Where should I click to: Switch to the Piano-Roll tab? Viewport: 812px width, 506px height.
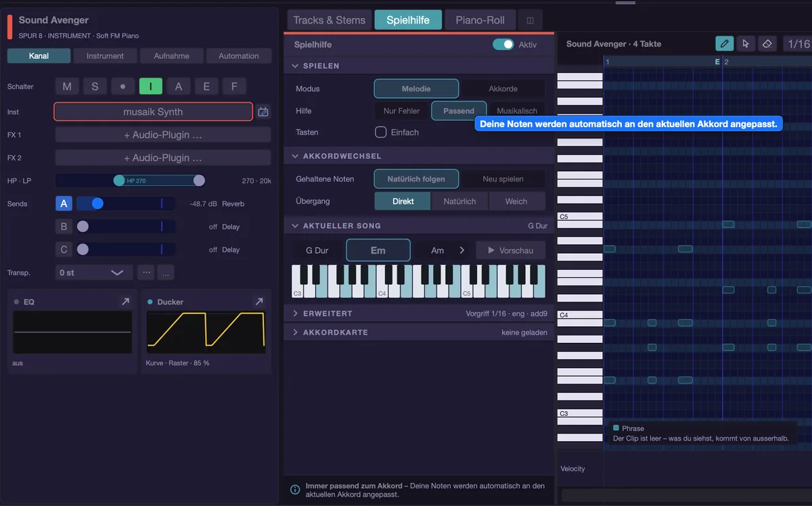point(480,20)
